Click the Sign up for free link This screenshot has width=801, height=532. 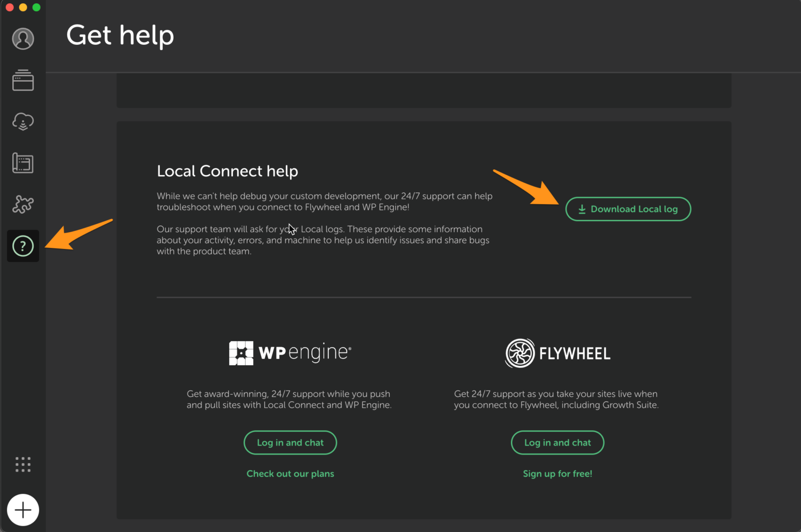(557, 473)
